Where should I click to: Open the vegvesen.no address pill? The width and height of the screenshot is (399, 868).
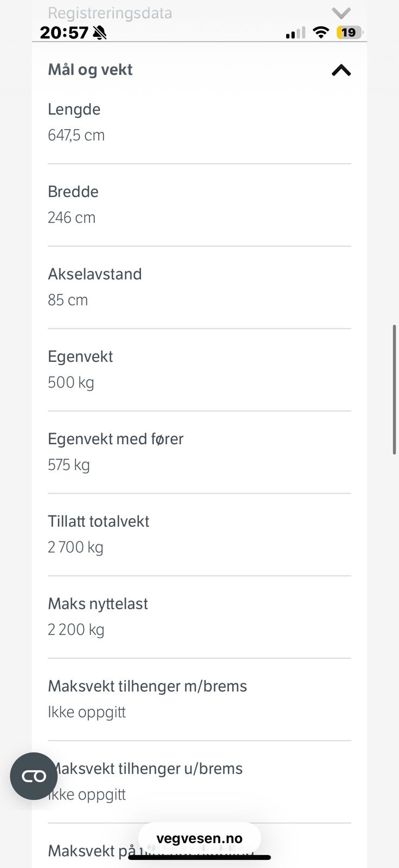point(200,838)
